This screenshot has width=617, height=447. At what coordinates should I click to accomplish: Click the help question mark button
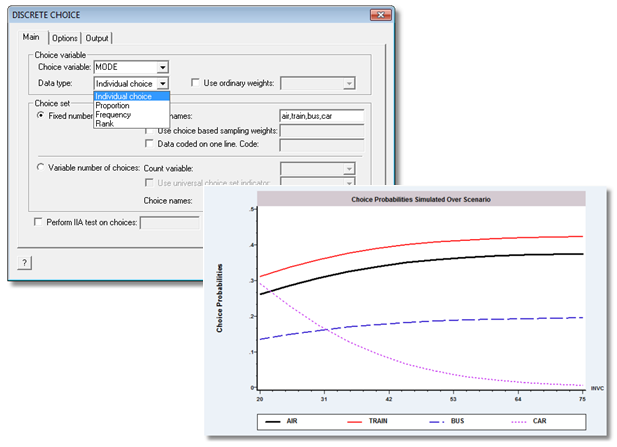pos(25,260)
